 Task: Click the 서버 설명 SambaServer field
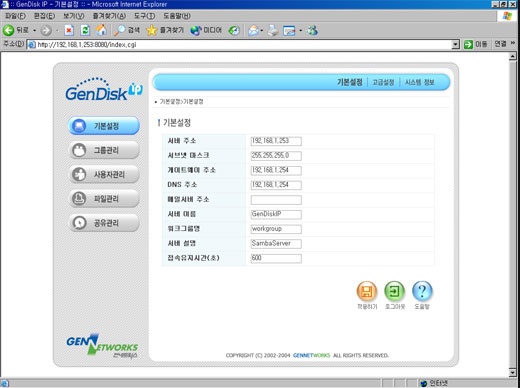coord(276,244)
